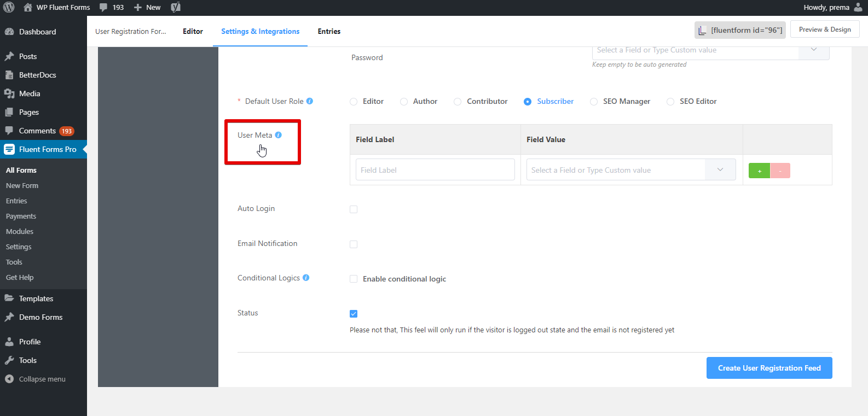Image resolution: width=868 pixels, height=416 pixels.
Task: Copy the fluentform id="96" shortcode
Action: click(x=740, y=30)
